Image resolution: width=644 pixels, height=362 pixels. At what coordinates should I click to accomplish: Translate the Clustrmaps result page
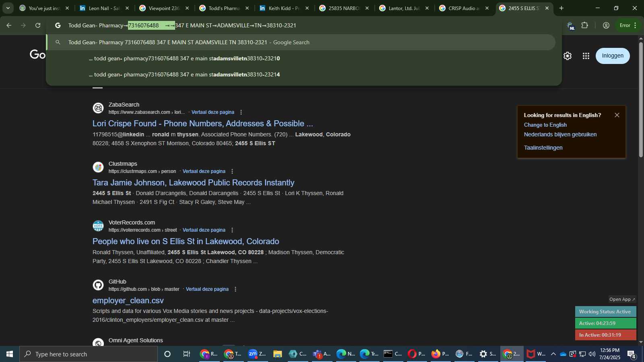[x=204, y=171]
